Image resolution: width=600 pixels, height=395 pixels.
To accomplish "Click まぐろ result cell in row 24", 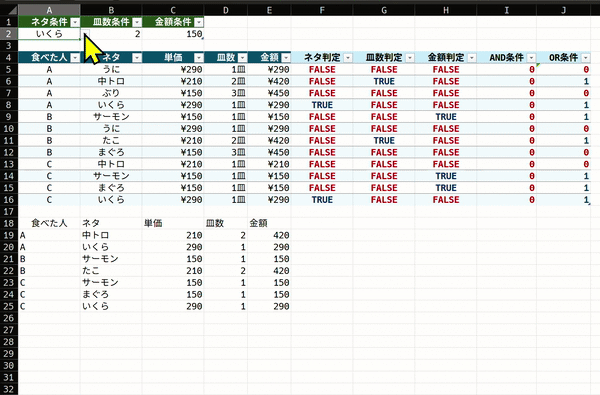I will pos(111,295).
